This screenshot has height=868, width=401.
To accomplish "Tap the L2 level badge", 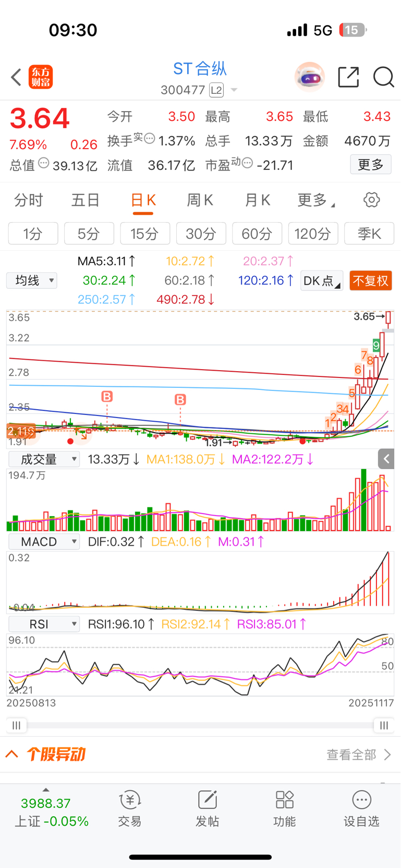I will (216, 90).
